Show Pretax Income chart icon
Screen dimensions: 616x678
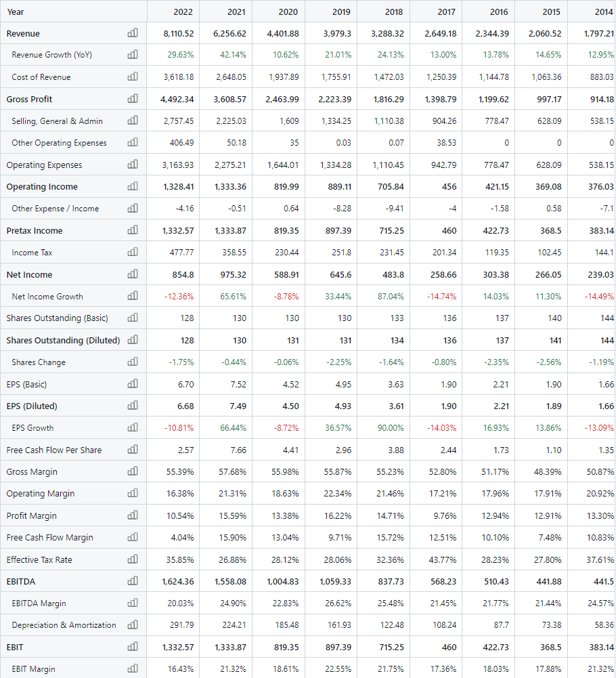click(133, 230)
